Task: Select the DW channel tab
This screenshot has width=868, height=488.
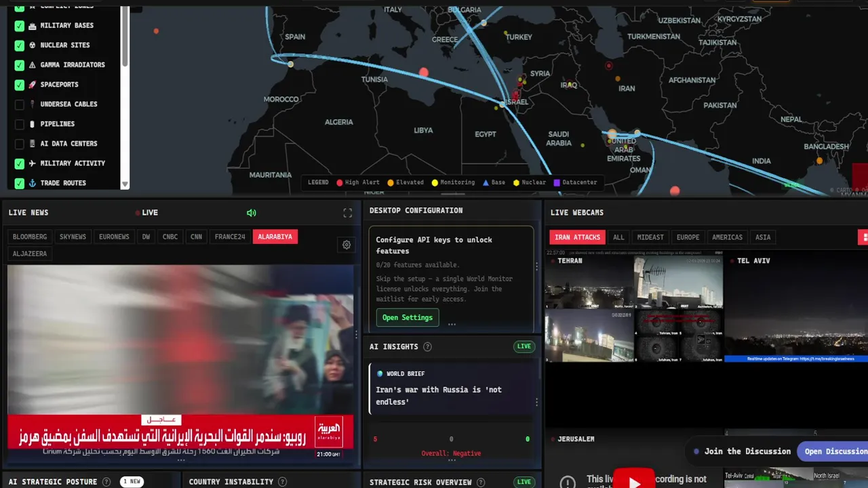Action: tap(146, 237)
